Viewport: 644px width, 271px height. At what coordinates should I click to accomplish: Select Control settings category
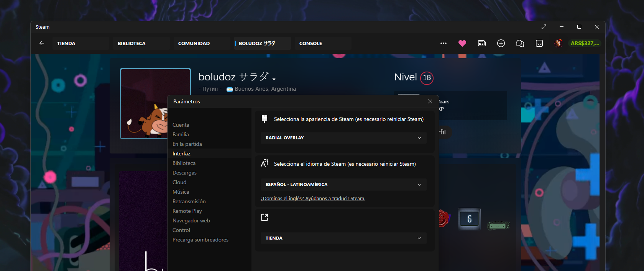[x=209, y=230]
